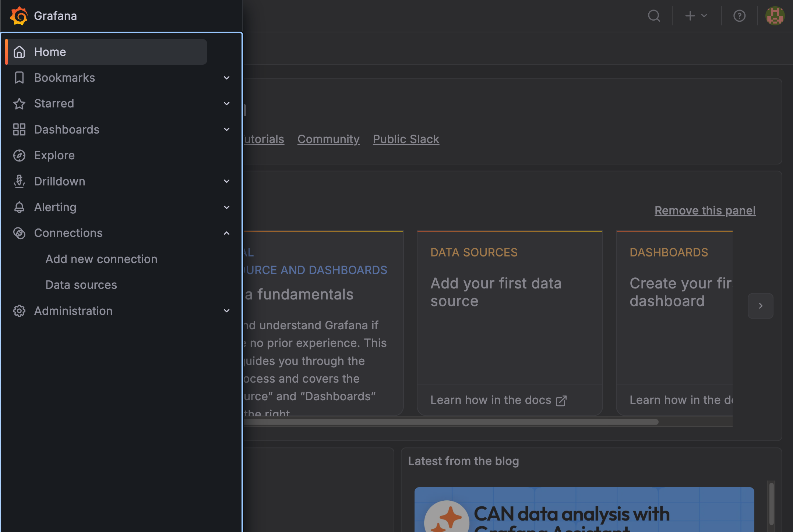Toggle the Starred section in sidebar
Image resolution: width=793 pixels, height=532 pixels.
[x=226, y=103]
